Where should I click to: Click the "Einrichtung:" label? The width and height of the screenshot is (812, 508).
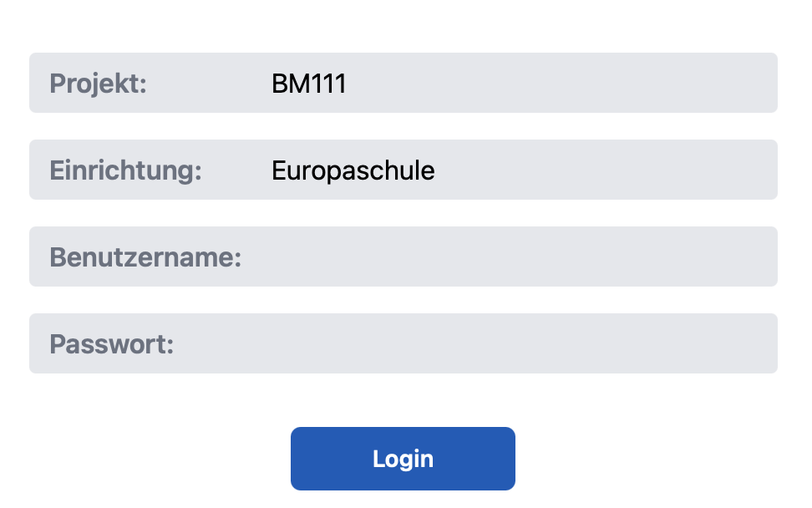pos(125,170)
